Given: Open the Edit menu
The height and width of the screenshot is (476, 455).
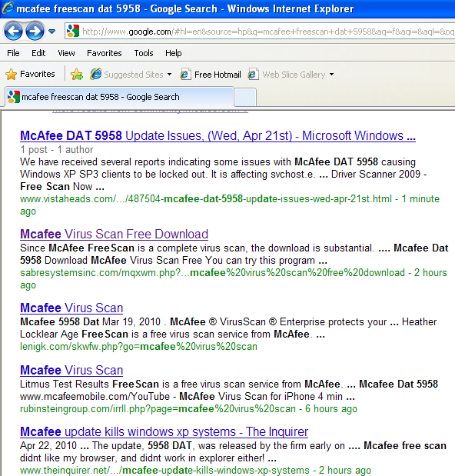Looking at the screenshot, I should click(38, 53).
